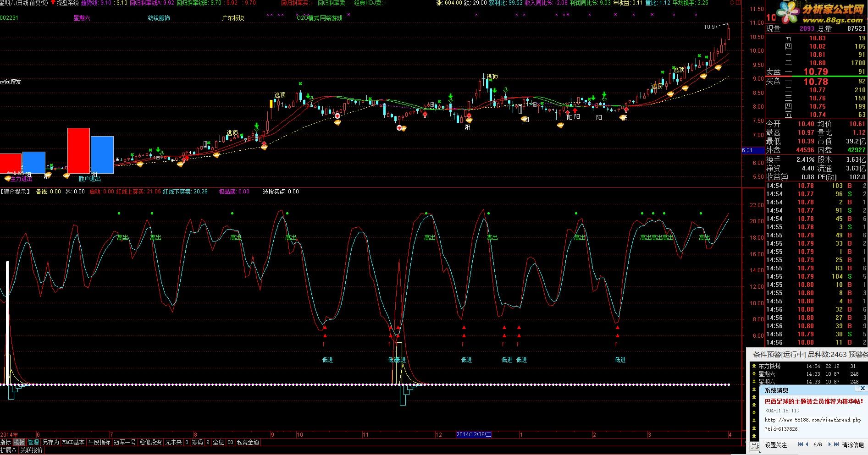Click the 趋势线 value label
The width and height of the screenshot is (868, 455).
click(96, 3)
